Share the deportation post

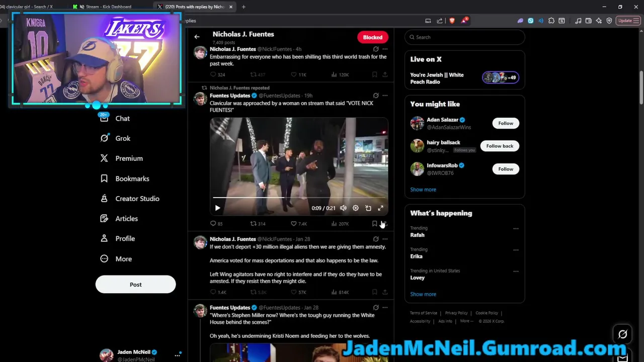tap(385, 292)
